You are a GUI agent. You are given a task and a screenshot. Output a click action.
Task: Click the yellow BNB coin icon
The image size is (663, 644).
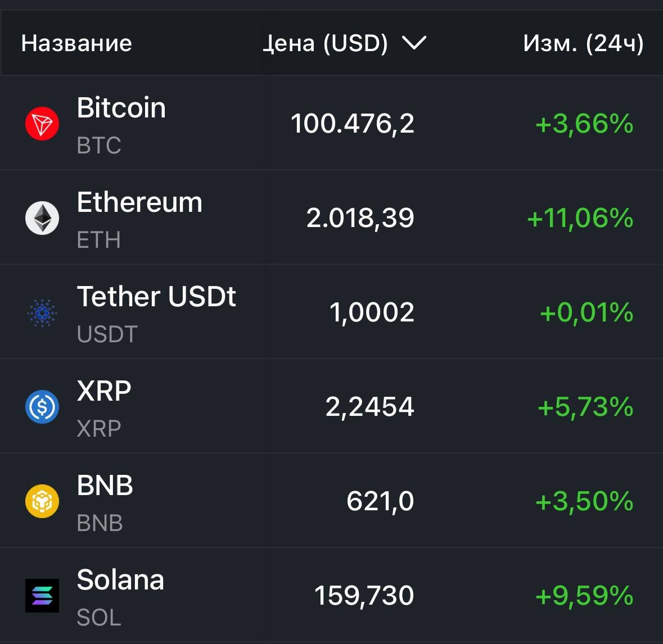coord(42,501)
